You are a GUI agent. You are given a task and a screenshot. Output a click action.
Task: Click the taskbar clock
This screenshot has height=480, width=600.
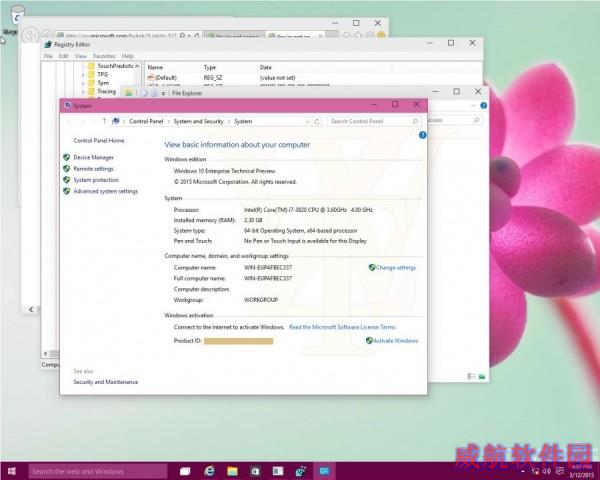point(582,471)
